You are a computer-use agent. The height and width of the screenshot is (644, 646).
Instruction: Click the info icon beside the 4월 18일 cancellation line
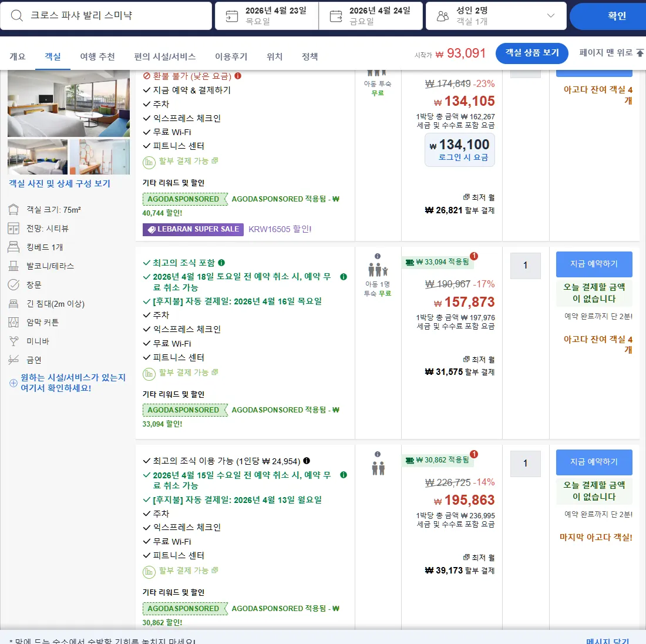coord(344,277)
